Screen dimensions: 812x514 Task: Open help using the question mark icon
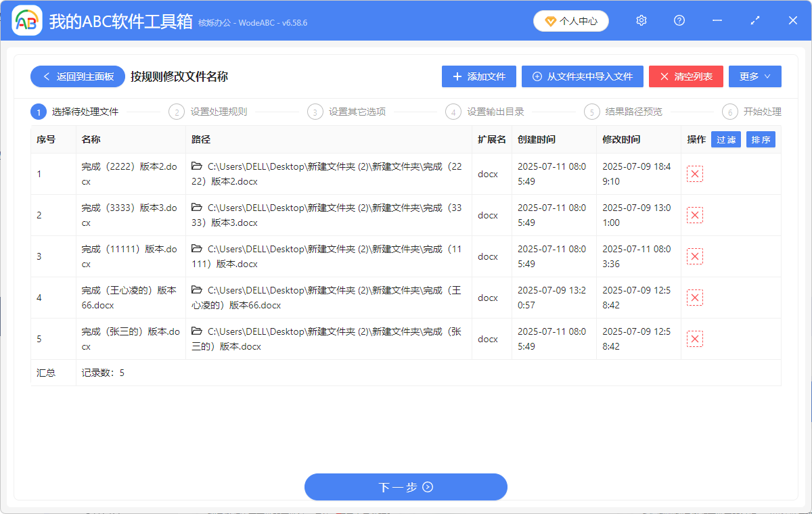pyautogui.click(x=679, y=20)
